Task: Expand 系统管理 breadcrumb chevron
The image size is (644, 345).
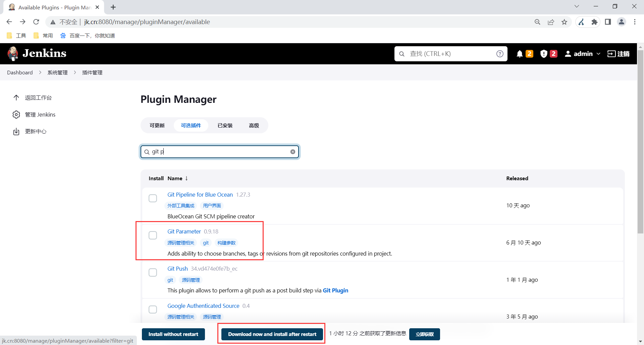Action: point(75,72)
